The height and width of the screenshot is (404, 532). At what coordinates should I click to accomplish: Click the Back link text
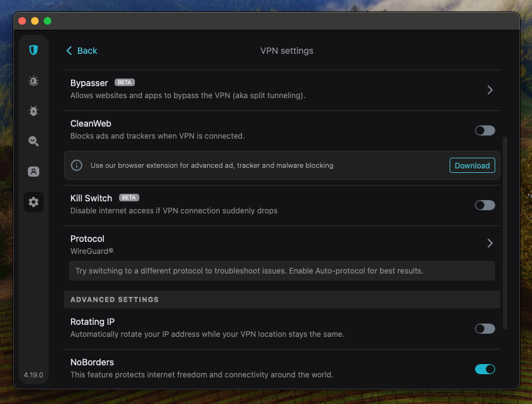tap(87, 51)
